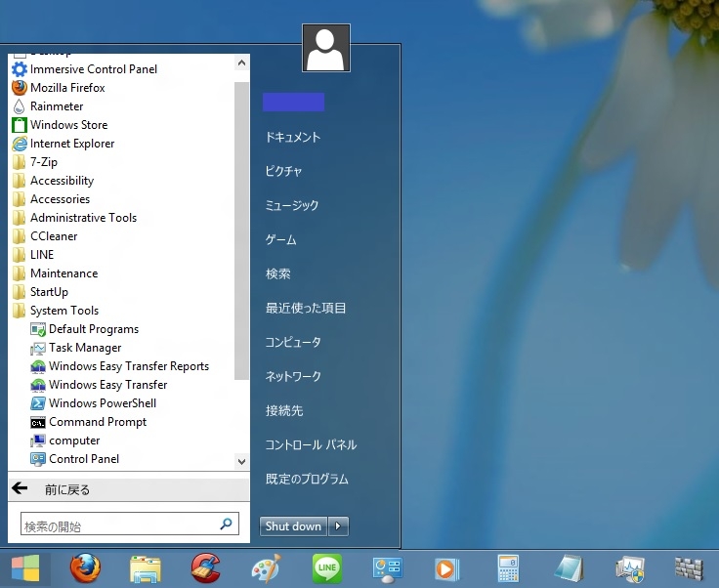The height and width of the screenshot is (588, 719).
Task: Click the Windows Start button
Action: pos(25,568)
